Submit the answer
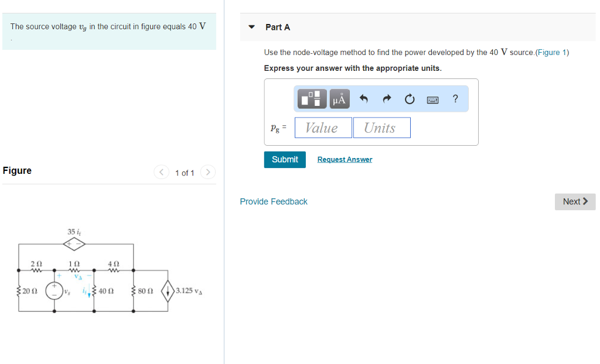600x364 pixels. click(x=285, y=159)
